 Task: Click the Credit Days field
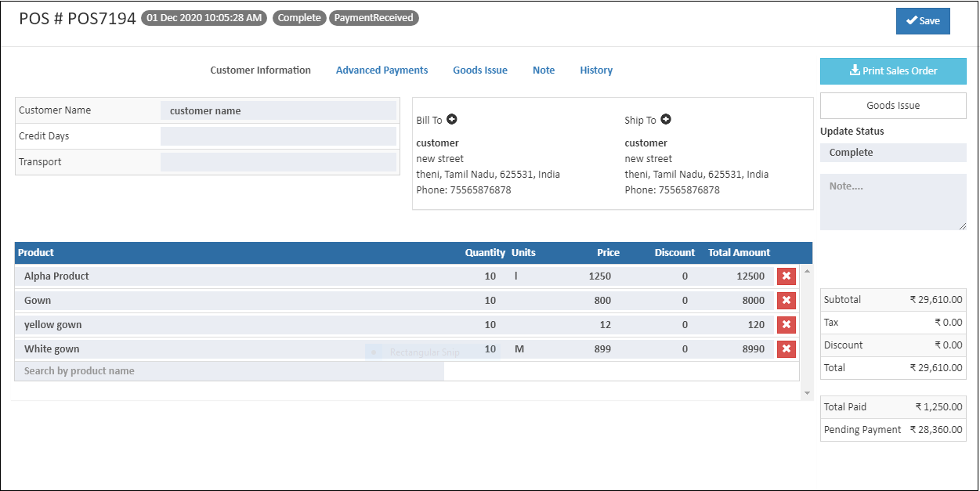click(278, 135)
